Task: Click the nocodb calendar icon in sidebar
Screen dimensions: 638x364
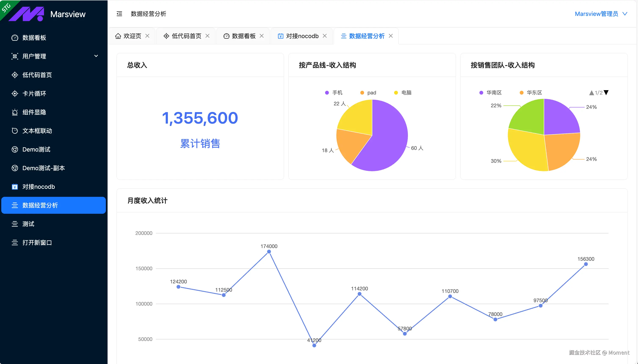Action: click(15, 187)
